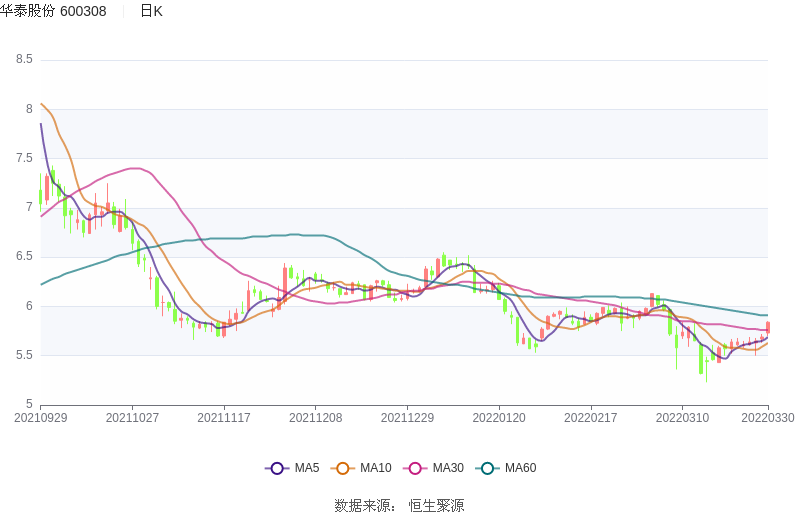Click the 5 value on the price axis
Viewport: 800px width, 517px height.
click(29, 404)
